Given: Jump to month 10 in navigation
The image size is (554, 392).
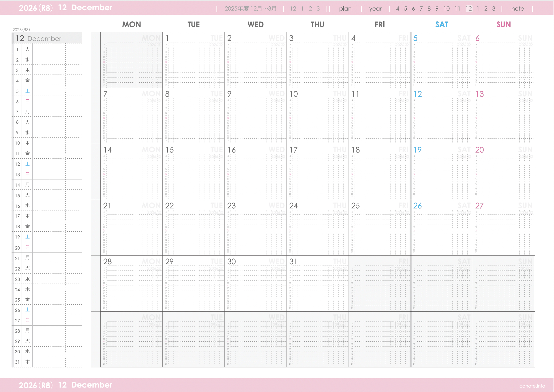Looking at the screenshot, I should coord(447,9).
